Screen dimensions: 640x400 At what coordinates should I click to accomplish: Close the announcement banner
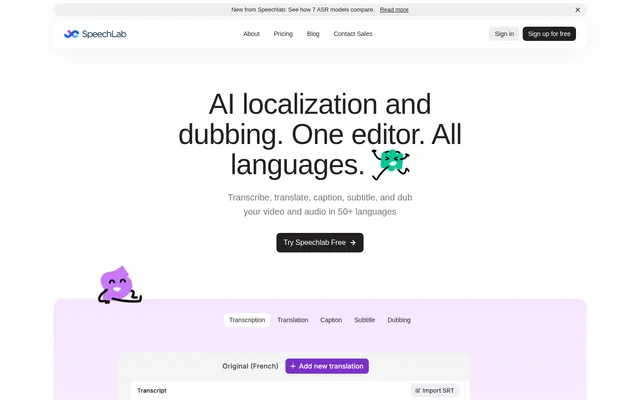coord(578,10)
